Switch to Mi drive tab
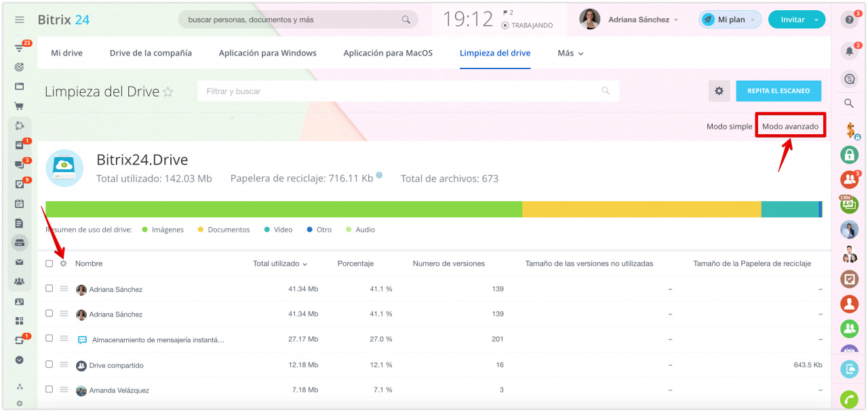Viewport: 868px width, 412px height. [67, 53]
